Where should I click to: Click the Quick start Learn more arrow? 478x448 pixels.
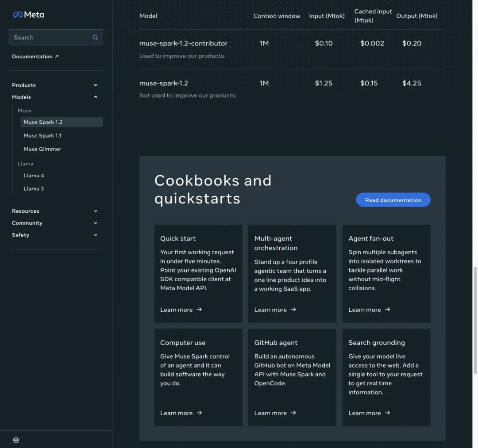[x=199, y=310]
